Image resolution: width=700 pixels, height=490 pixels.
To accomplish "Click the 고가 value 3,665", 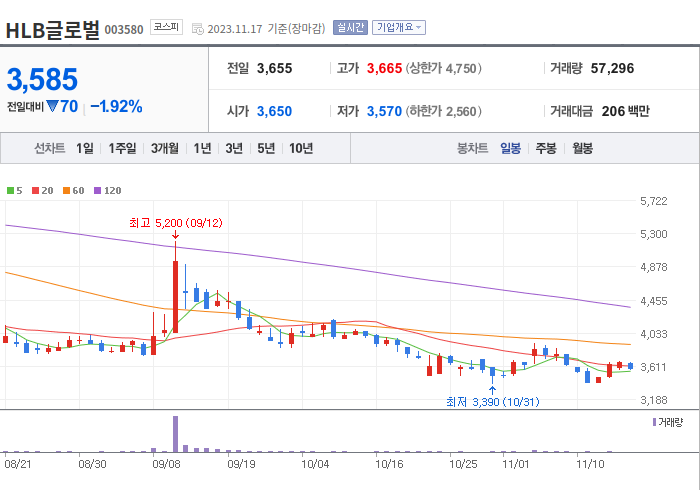I will tap(384, 68).
